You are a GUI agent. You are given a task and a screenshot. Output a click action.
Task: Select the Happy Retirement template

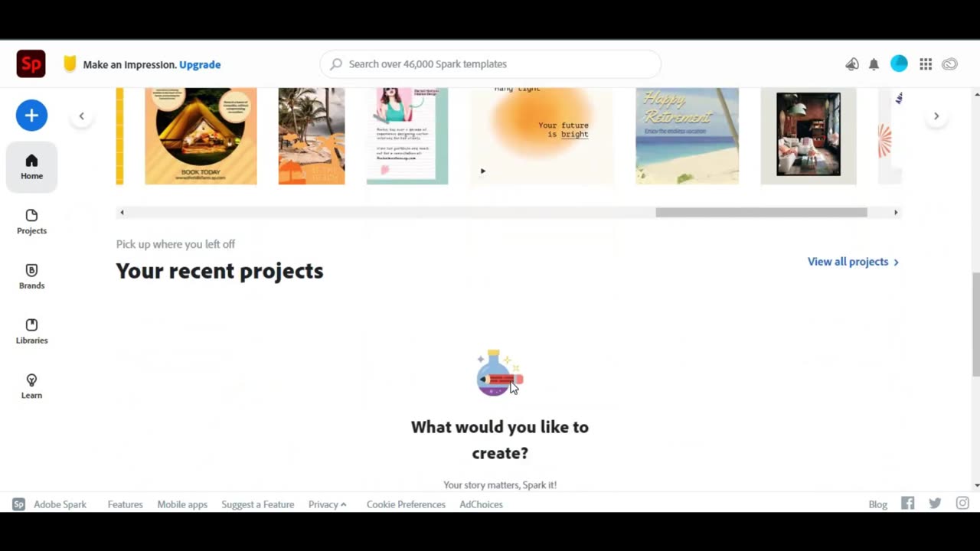click(687, 136)
